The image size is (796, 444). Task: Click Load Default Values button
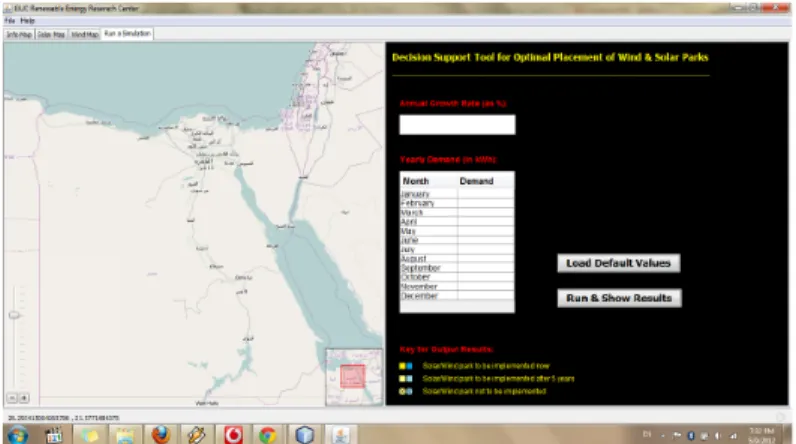[x=619, y=263]
